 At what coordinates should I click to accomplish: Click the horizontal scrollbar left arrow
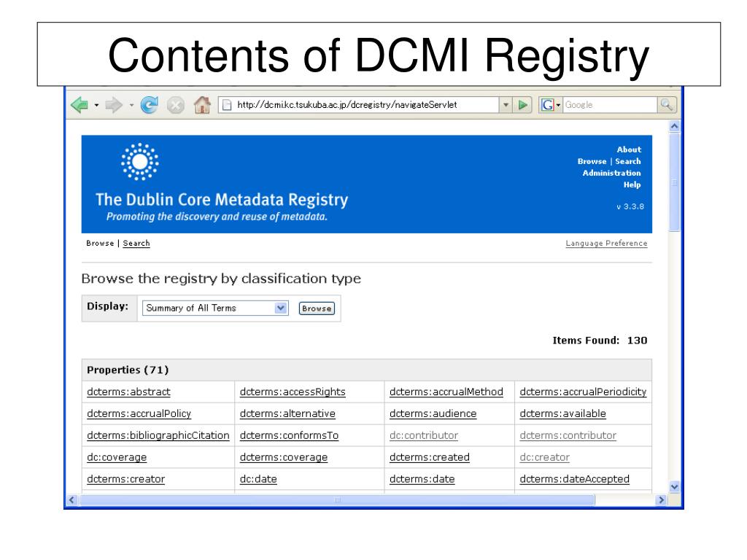(72, 500)
